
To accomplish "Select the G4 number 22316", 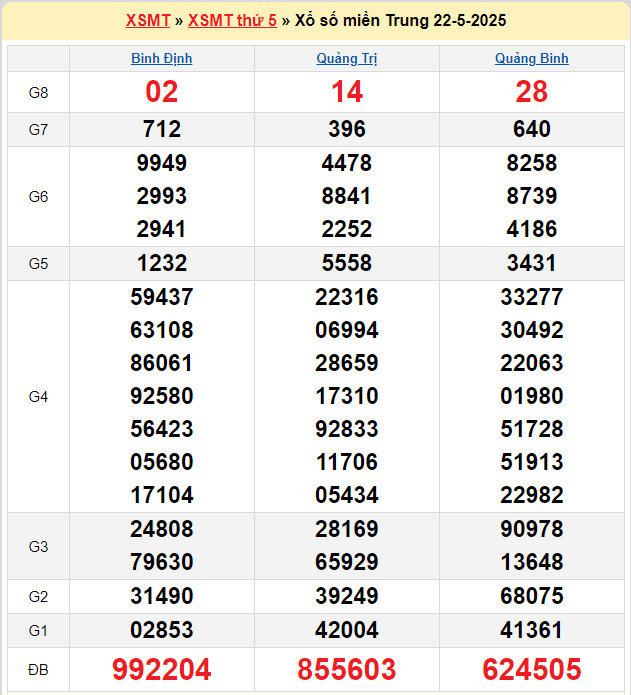I will tap(347, 297).
